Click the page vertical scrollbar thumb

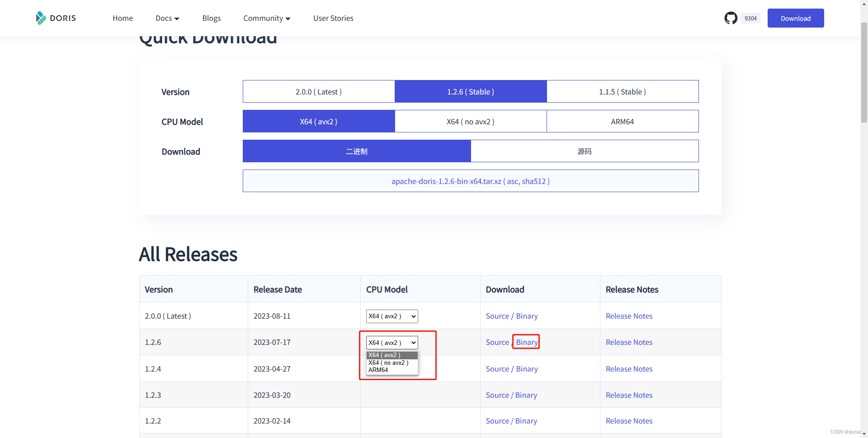tap(864, 72)
